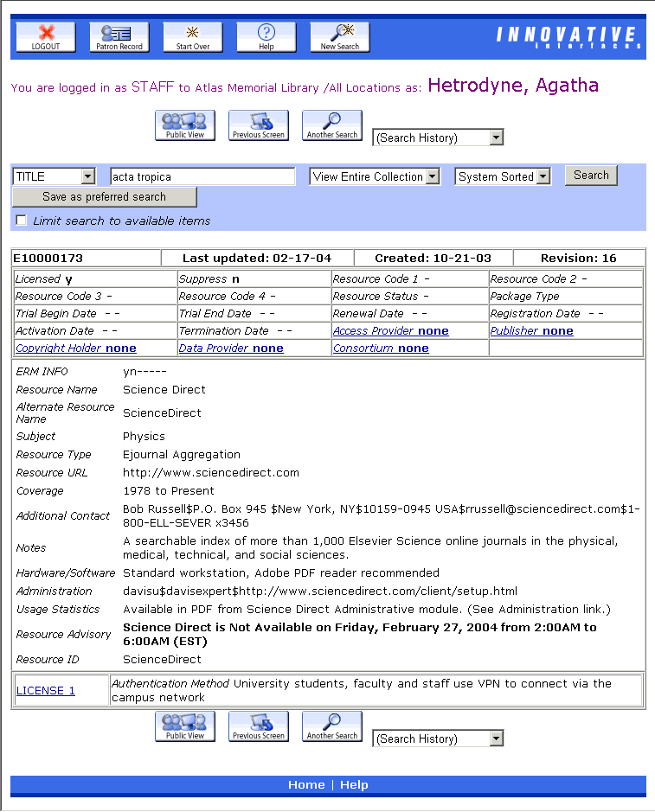Open the Access Provider none link

coord(391,331)
